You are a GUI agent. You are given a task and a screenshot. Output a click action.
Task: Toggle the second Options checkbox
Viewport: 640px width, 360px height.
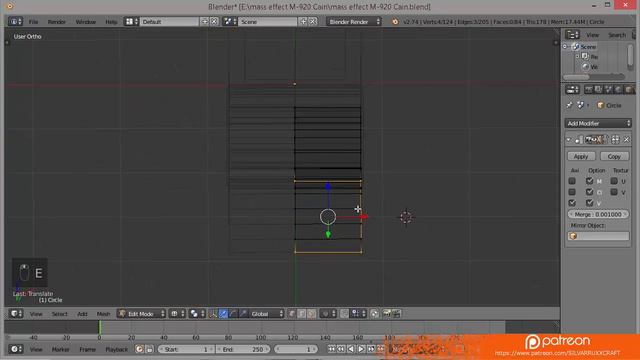point(589,192)
